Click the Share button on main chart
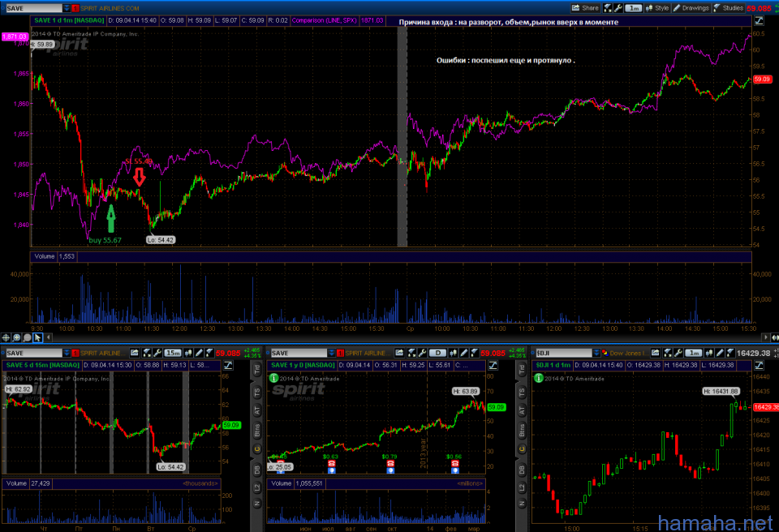 coord(585,8)
